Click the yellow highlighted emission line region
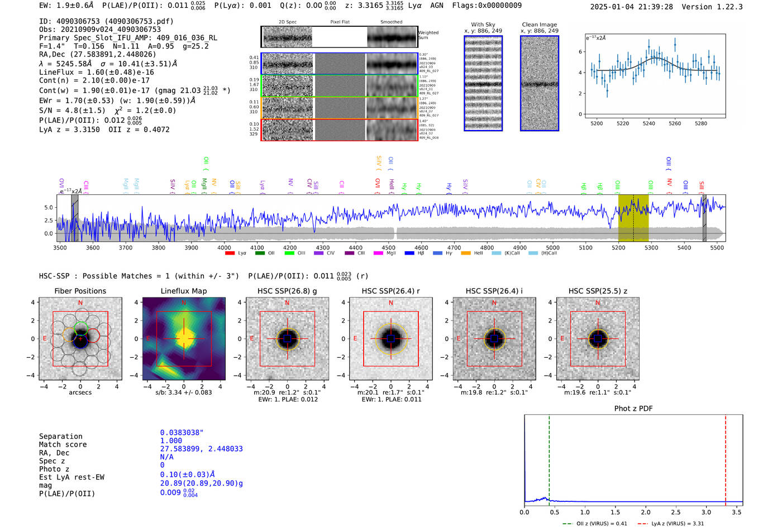This screenshot has height=532, width=782. coord(633,218)
